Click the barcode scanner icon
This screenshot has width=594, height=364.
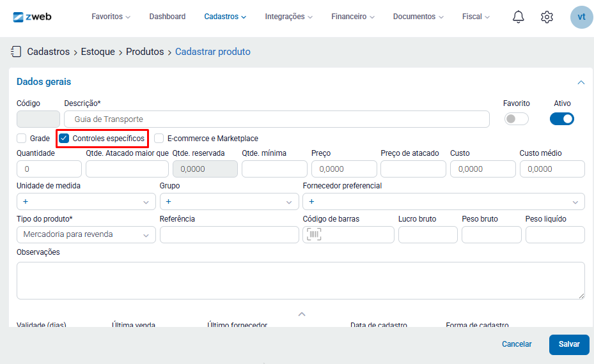pos(313,234)
